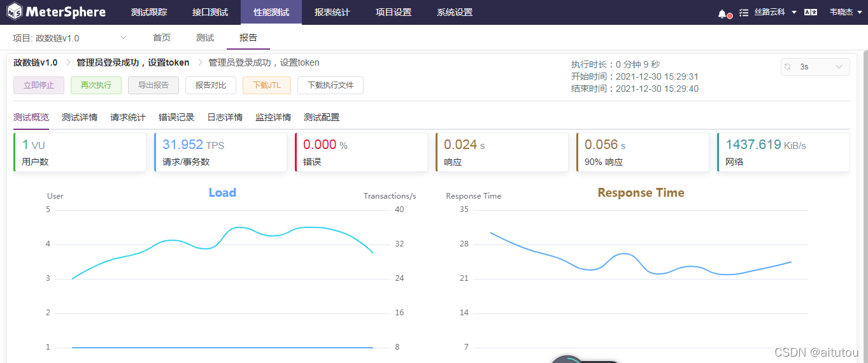Click breadcrumb 政数链v1.0

tap(36, 62)
